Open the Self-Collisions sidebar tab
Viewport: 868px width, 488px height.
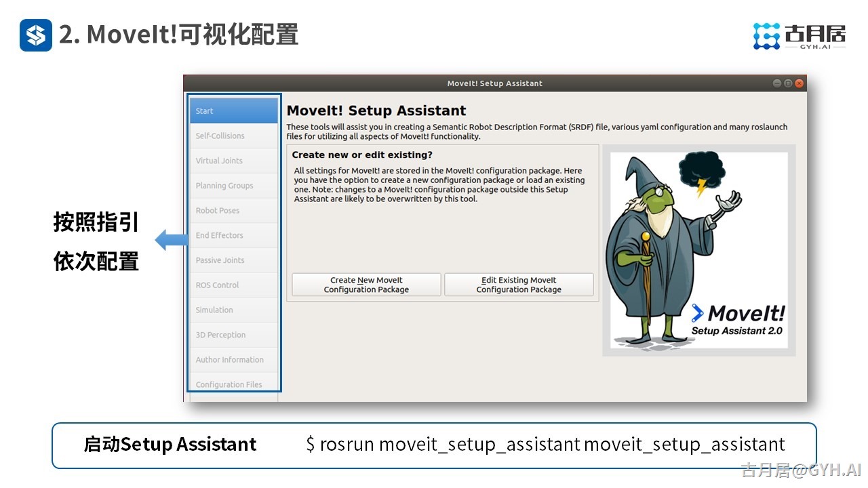coord(234,136)
